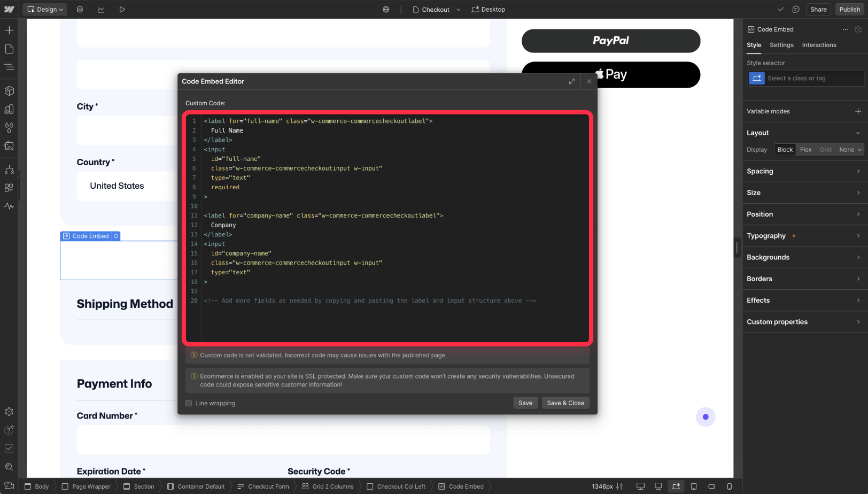Click the style selector class field
The image size is (868, 494).
pyautogui.click(x=805, y=78)
